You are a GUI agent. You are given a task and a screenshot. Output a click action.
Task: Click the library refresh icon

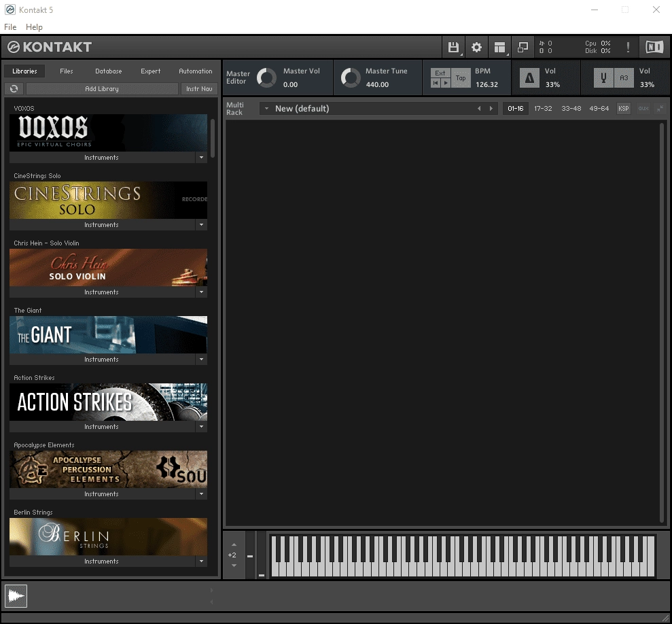pos(14,89)
